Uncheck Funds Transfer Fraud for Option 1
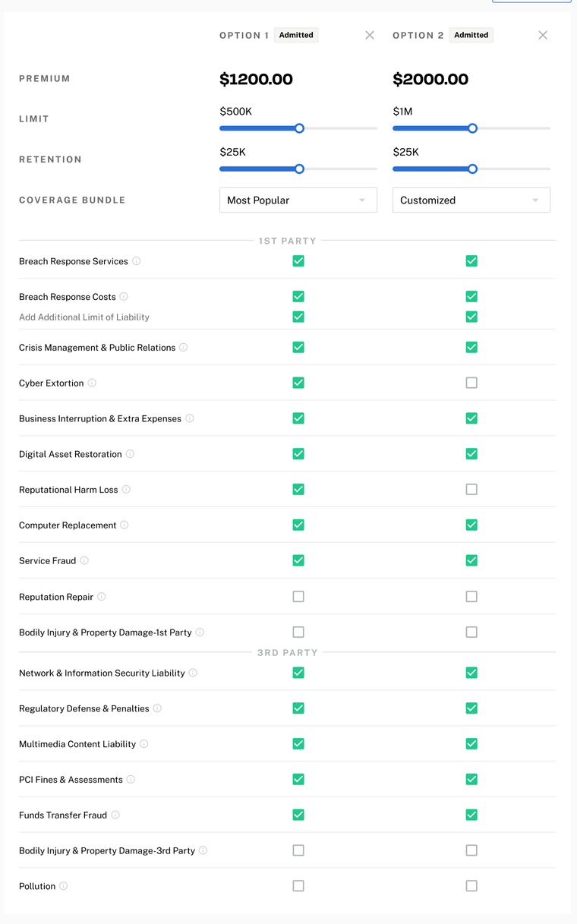Screen dimensions: 577x924 pyautogui.click(x=298, y=815)
